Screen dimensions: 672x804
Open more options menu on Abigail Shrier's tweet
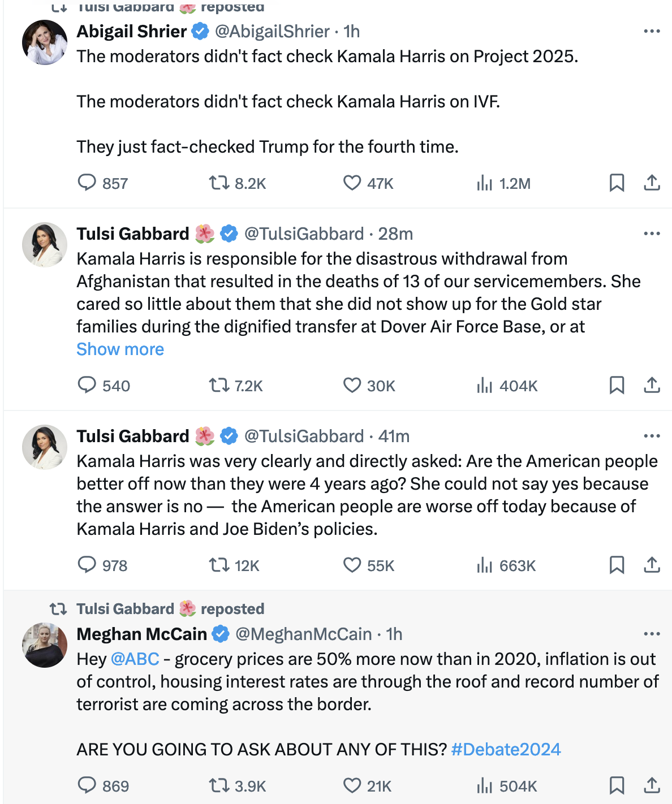point(652,31)
